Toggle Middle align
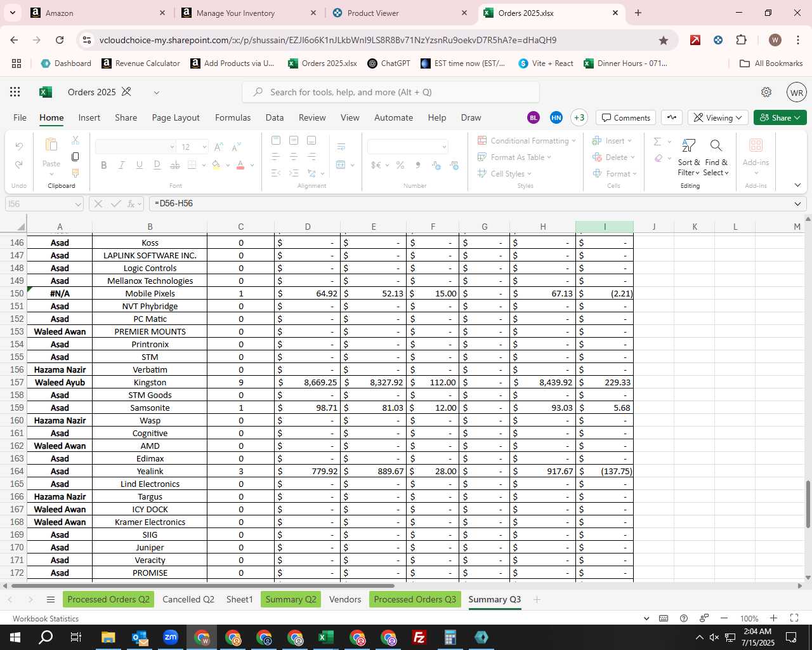This screenshot has width=812, height=650. point(294,140)
